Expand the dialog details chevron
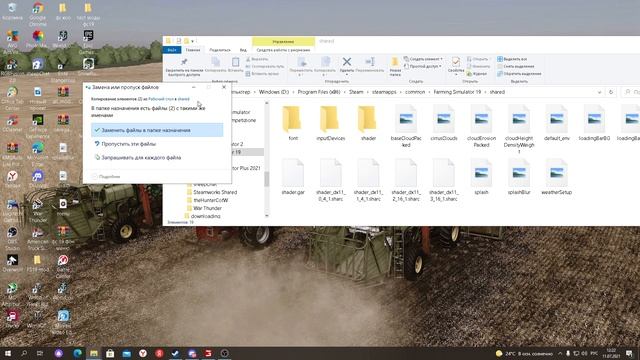This screenshot has width=640, height=360. (94, 176)
